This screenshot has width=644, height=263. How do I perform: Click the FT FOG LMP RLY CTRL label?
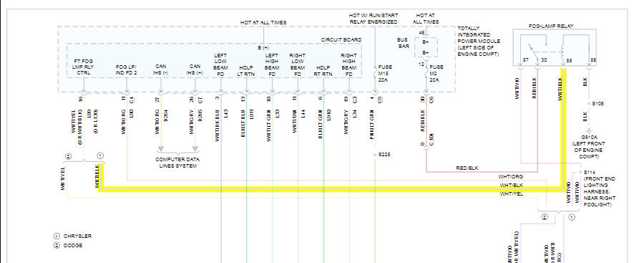84,67
